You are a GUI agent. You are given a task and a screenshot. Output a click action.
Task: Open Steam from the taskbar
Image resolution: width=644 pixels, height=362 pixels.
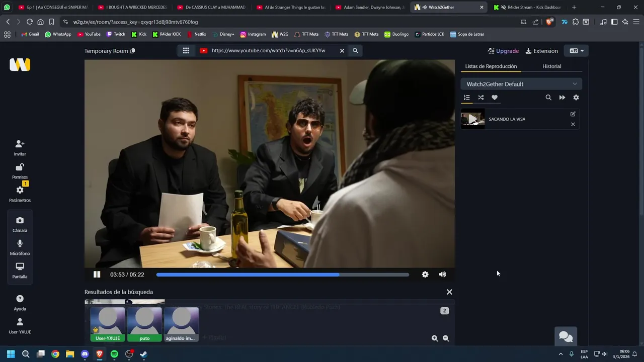pos(143,354)
